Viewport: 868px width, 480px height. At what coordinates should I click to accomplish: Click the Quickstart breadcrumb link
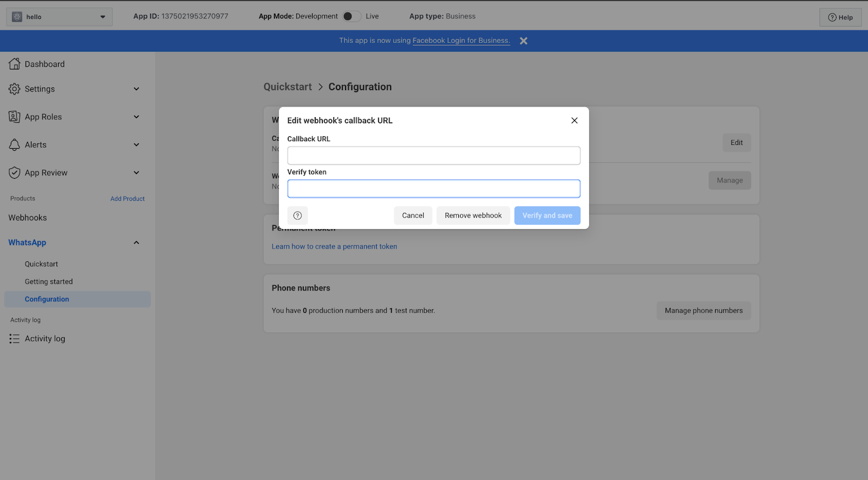(x=288, y=87)
